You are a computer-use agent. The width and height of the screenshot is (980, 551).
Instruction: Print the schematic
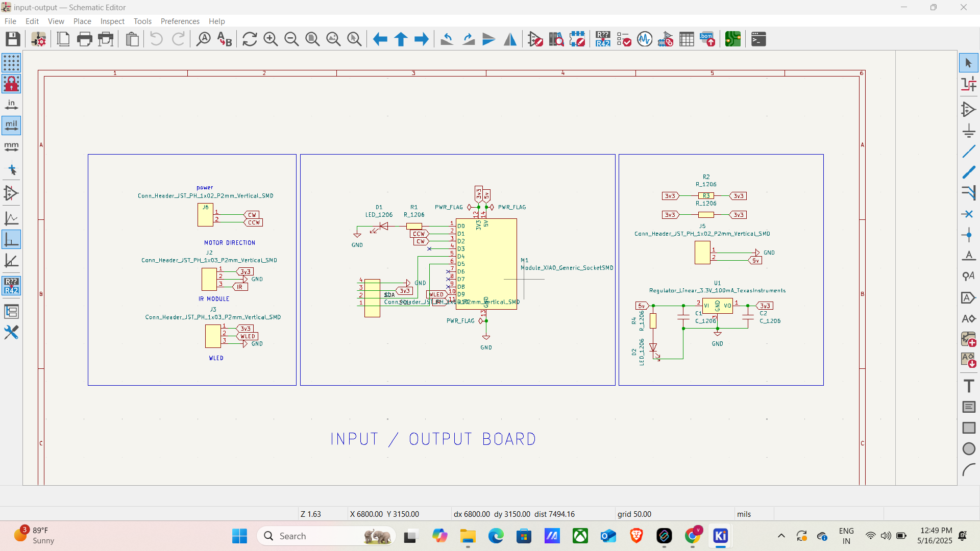click(85, 39)
